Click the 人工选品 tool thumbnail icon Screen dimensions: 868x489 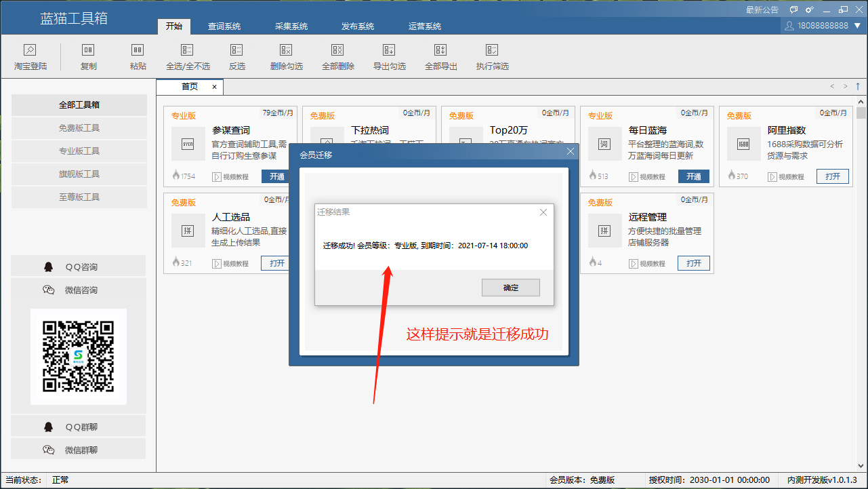tap(188, 231)
